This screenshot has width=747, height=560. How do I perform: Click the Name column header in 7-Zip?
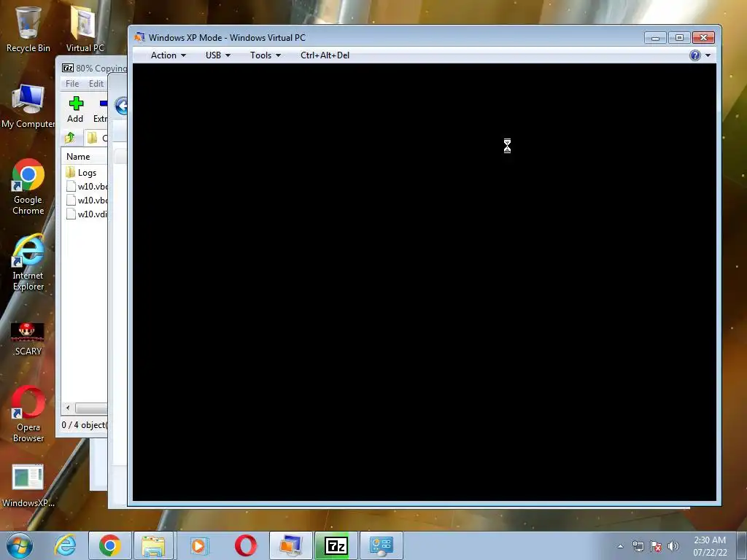[78, 157]
